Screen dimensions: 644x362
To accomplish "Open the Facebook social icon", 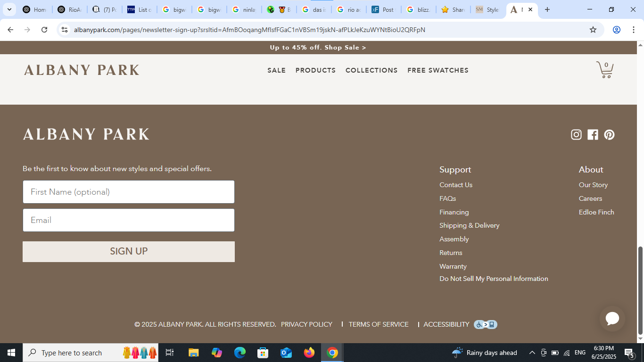I will (x=593, y=135).
